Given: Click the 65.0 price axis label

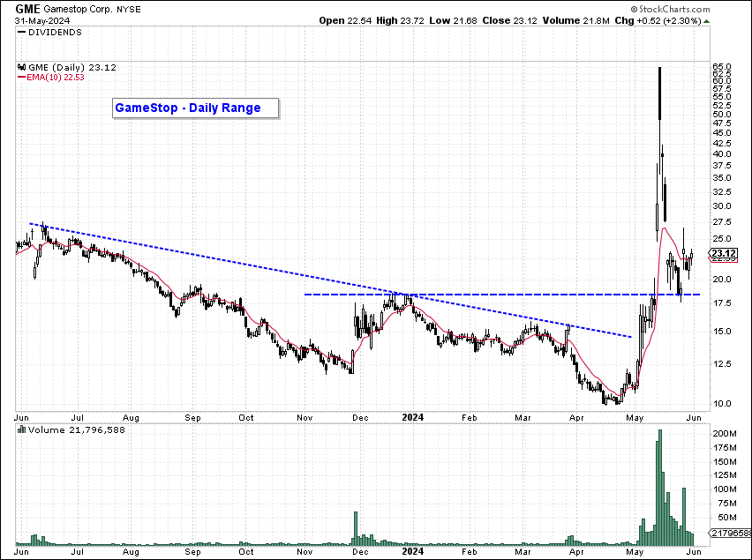Looking at the screenshot, I should (x=722, y=66).
